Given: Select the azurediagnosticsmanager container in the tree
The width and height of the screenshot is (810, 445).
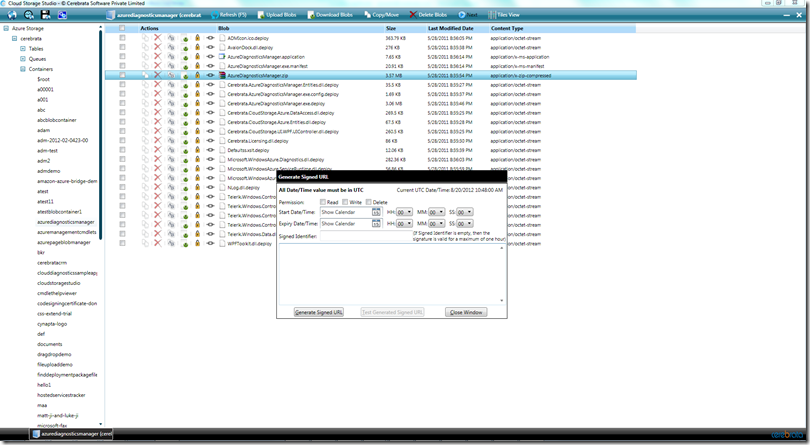Looking at the screenshot, I should pyautogui.click(x=66, y=222).
